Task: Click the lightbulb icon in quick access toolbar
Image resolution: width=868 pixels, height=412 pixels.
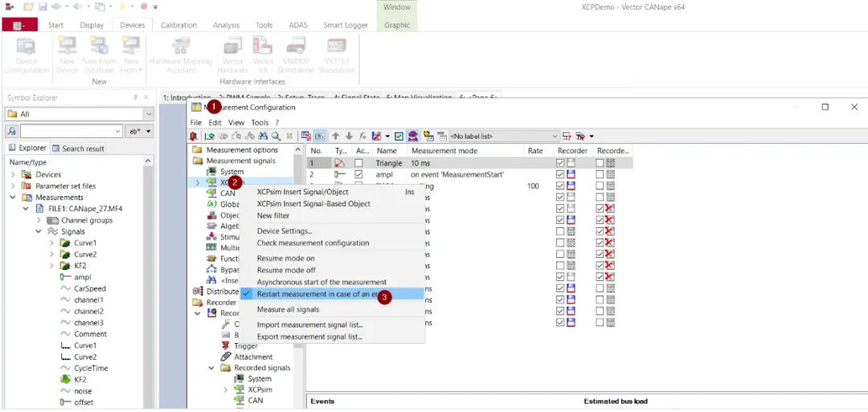Action: click(122, 6)
